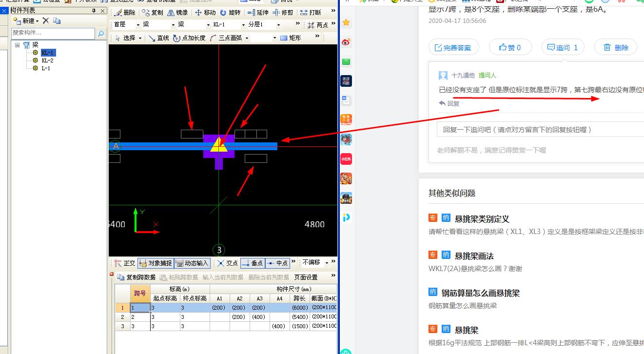644x354 pixels.
Task: Select KL-2 in component tree
Action: point(47,60)
